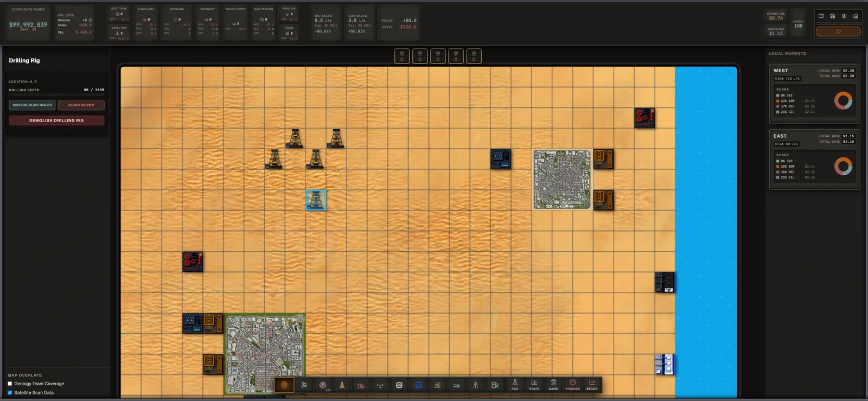Click the Bohrung Beauftragen button
Image resolution: width=868 pixels, height=401 pixels.
tap(32, 105)
